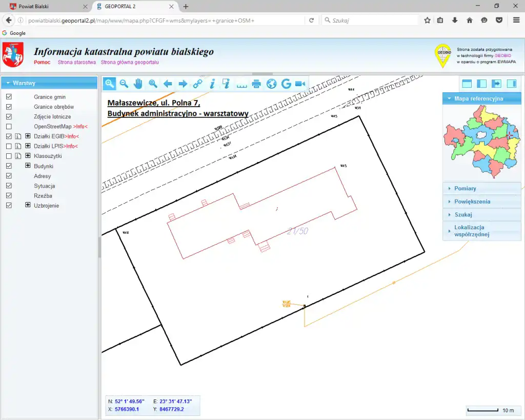Image resolution: width=525 pixels, height=420 pixels.
Task: Click the red Pomoc link
Action: (x=42, y=62)
